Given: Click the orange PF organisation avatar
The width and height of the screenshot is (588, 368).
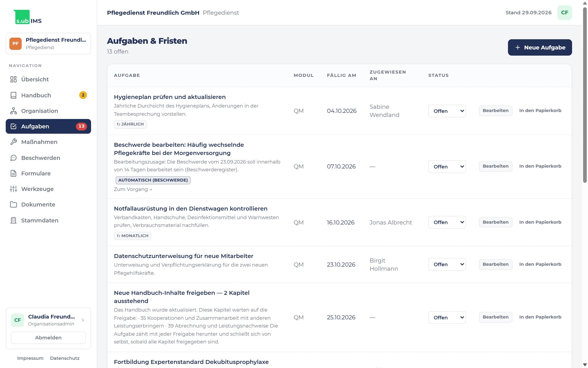Looking at the screenshot, I should click(x=16, y=44).
